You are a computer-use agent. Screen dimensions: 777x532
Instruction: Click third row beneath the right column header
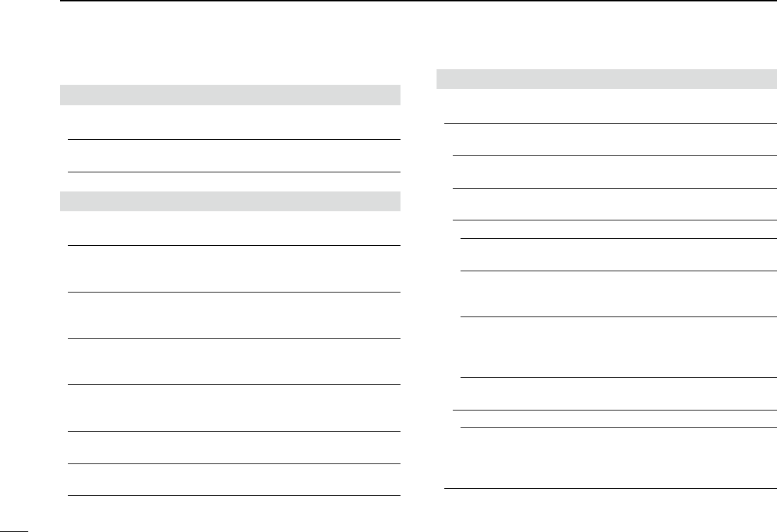pos(611,172)
